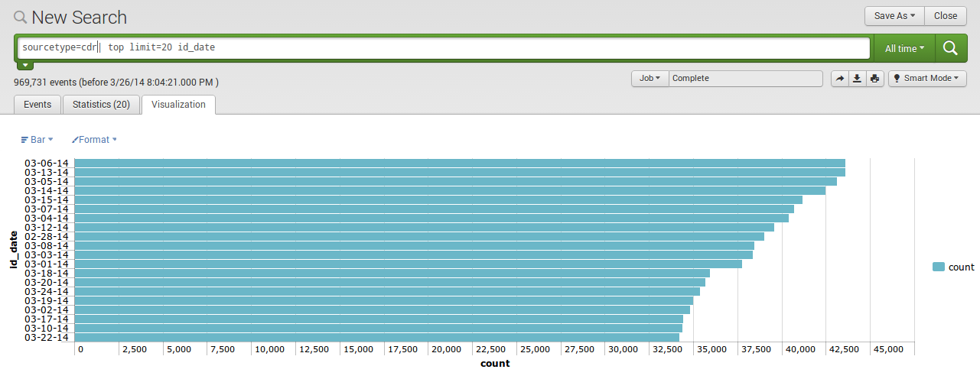The image size is (980, 379).
Task: Click the bar for 03-22-14
Action: 376,337
